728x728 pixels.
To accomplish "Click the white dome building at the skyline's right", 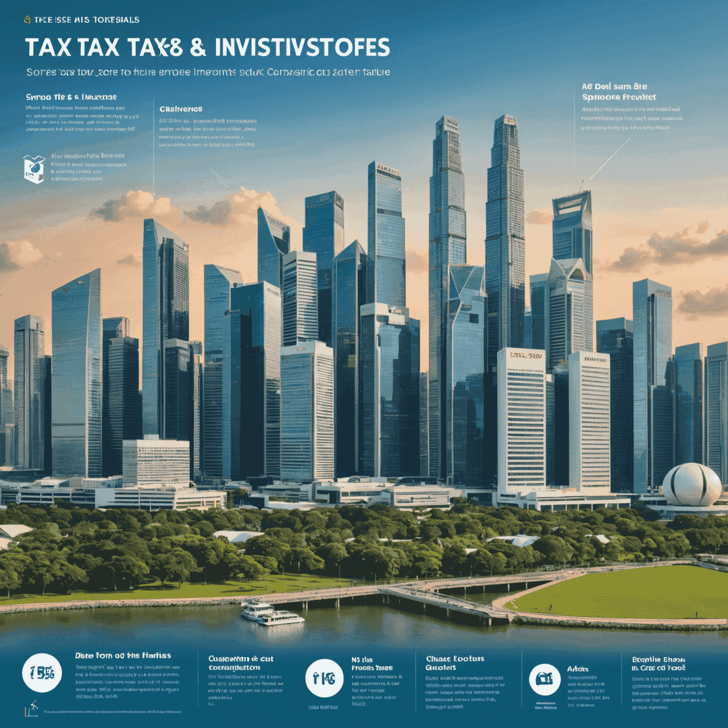I will coord(692,484).
